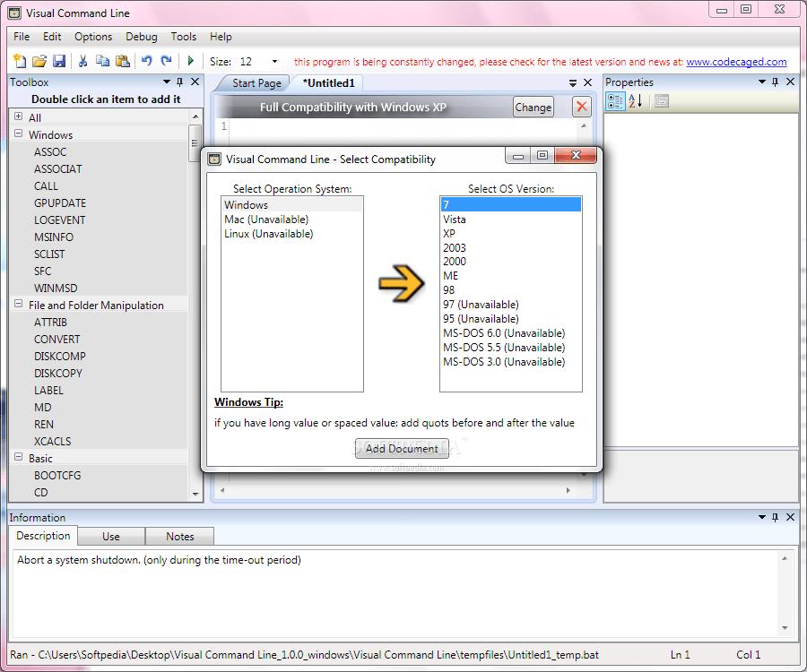The height and width of the screenshot is (672, 807).
Task: Select the DISKCOPY command in Toolbox
Action: (58, 373)
